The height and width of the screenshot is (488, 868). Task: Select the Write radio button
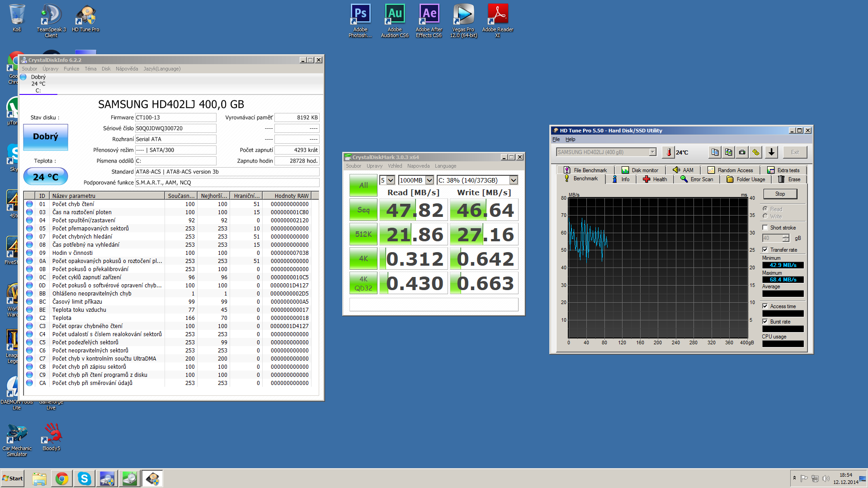click(765, 216)
